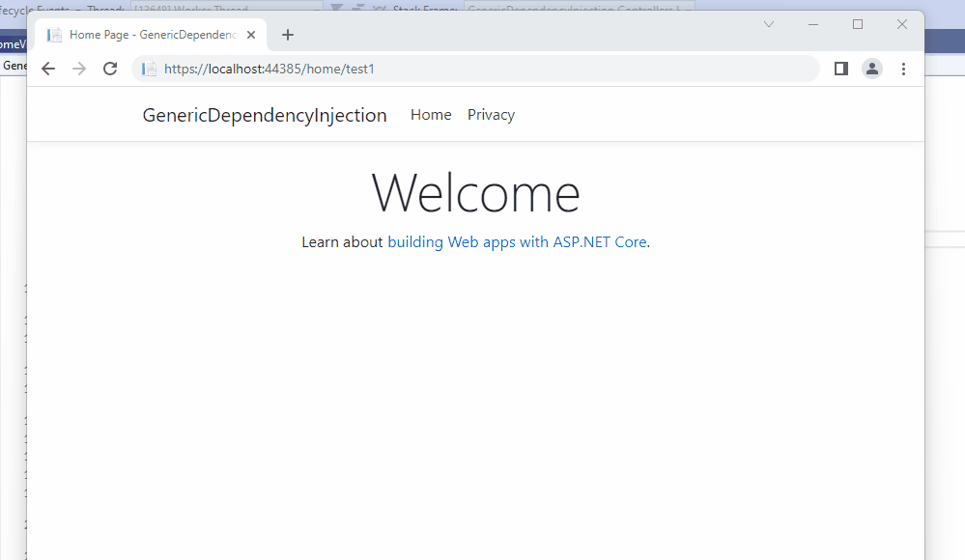This screenshot has width=965, height=560.
Task: Follow the building Web apps with ASP.NET Core link
Action: 517,242
